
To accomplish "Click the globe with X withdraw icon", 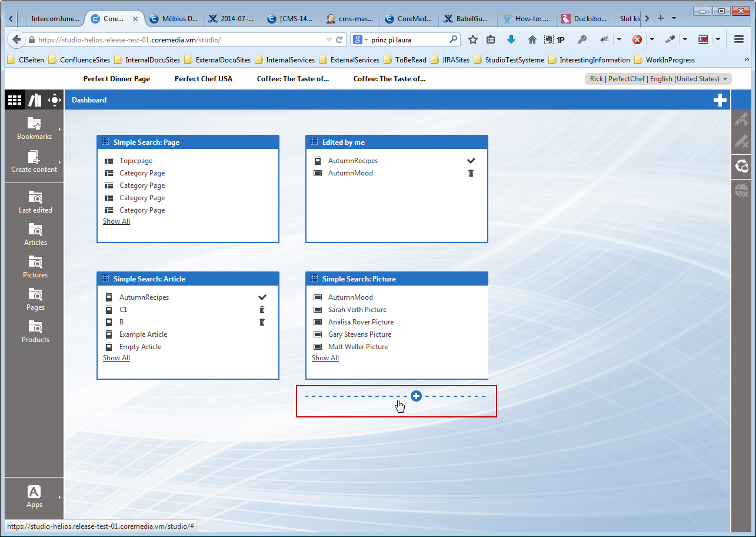I will click(x=742, y=190).
